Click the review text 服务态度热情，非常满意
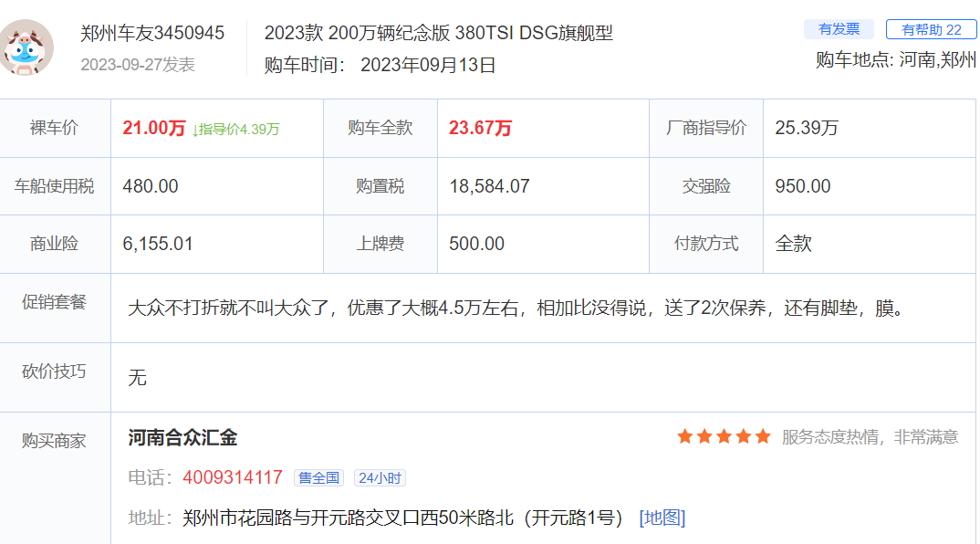The height and width of the screenshot is (544, 980). [870, 437]
